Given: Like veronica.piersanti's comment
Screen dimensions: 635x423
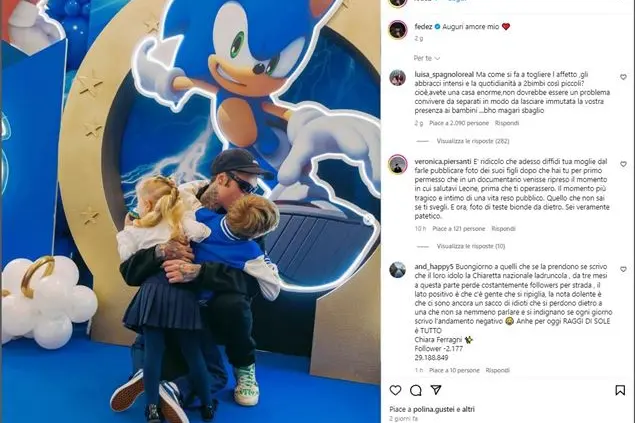Looking at the screenshot, I should (x=623, y=164).
